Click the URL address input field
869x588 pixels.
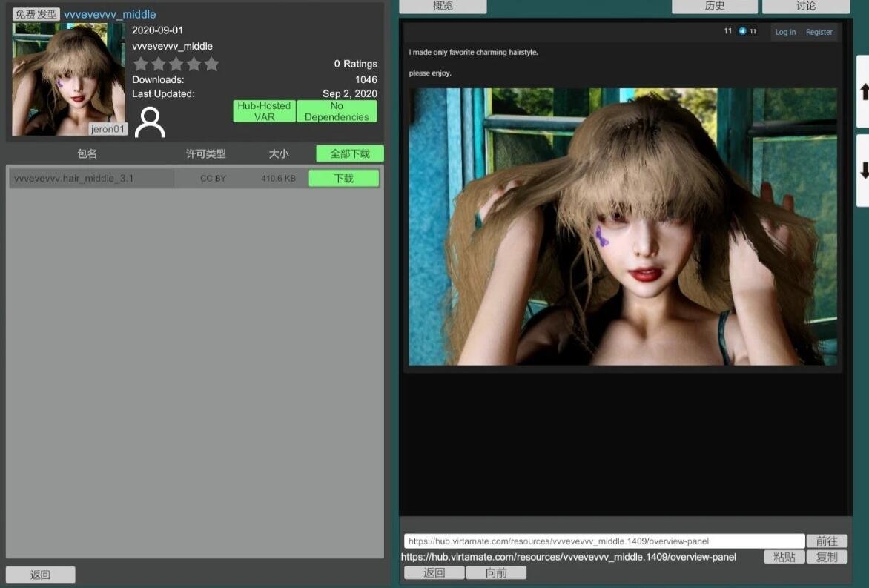[x=604, y=541]
